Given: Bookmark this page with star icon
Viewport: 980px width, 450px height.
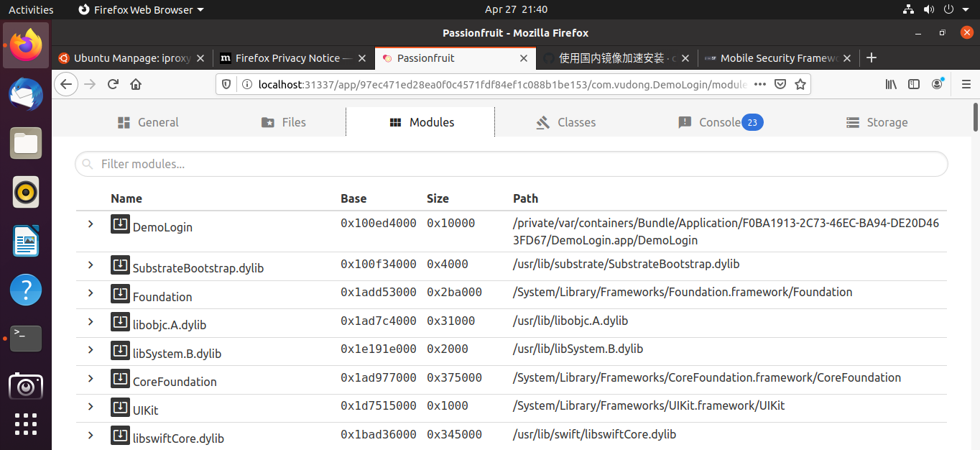Looking at the screenshot, I should click(x=800, y=84).
